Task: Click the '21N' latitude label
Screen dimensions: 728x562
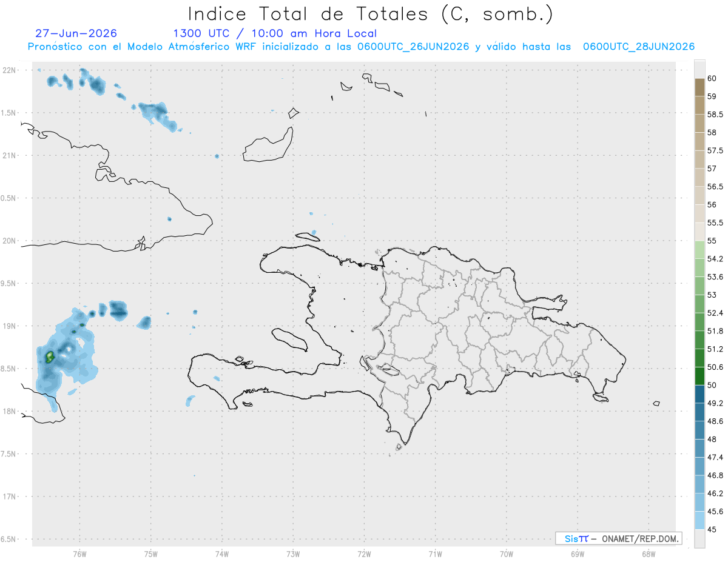Action: click(x=10, y=156)
